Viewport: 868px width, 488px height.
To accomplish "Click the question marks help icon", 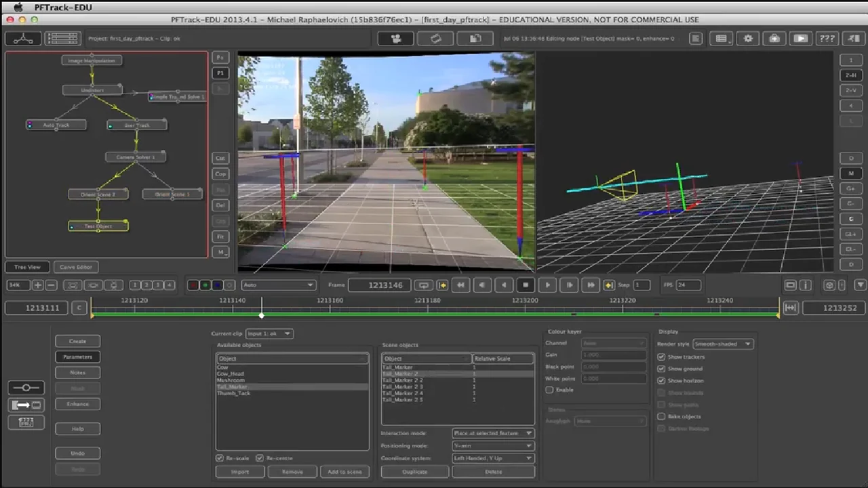I will pyautogui.click(x=827, y=39).
